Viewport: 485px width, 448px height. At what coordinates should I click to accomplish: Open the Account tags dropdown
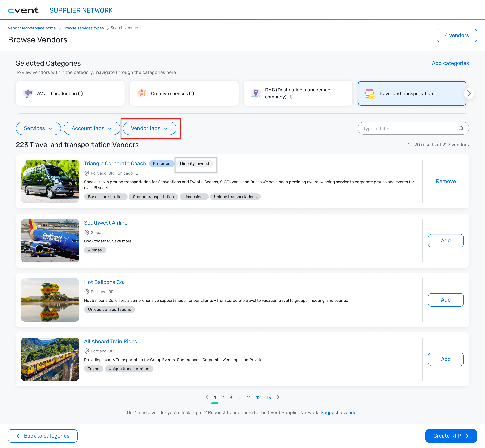(x=92, y=128)
